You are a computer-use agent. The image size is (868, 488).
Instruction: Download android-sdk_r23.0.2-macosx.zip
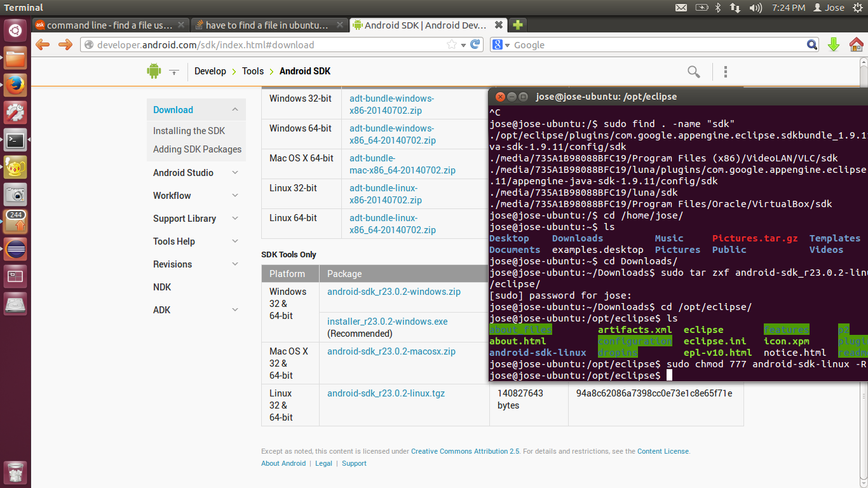click(391, 351)
